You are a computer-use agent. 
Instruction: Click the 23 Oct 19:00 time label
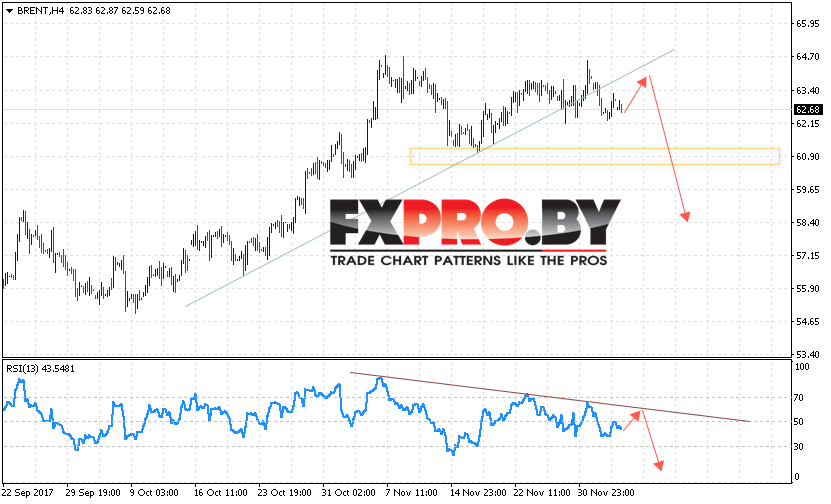coord(285,493)
